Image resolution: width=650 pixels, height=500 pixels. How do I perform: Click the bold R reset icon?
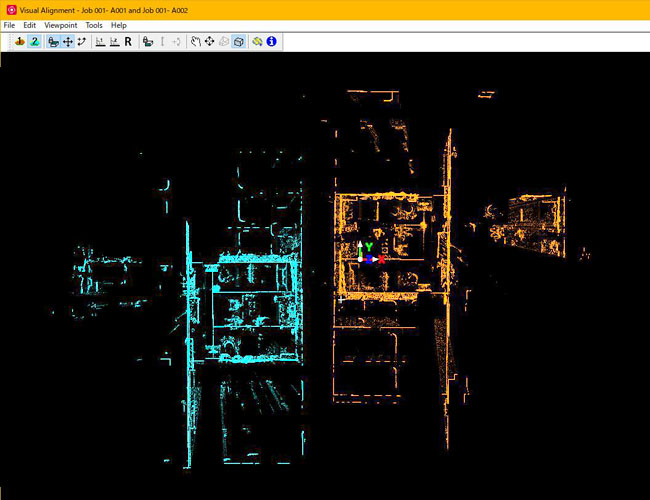coord(128,41)
